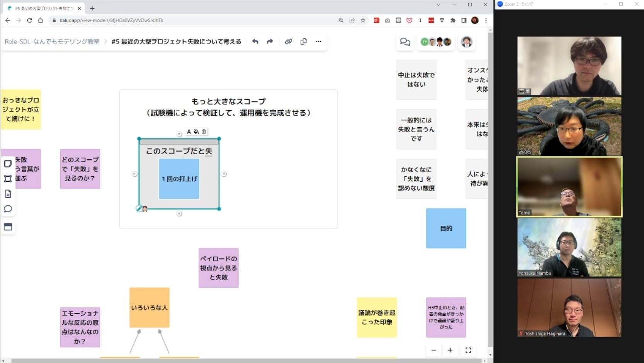Open the document tool in sidebar

[8, 194]
